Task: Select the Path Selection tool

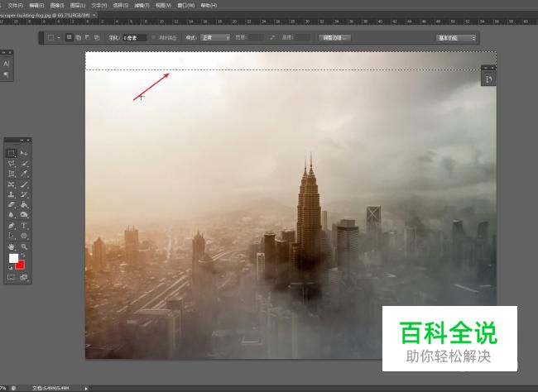Action: click(12, 236)
